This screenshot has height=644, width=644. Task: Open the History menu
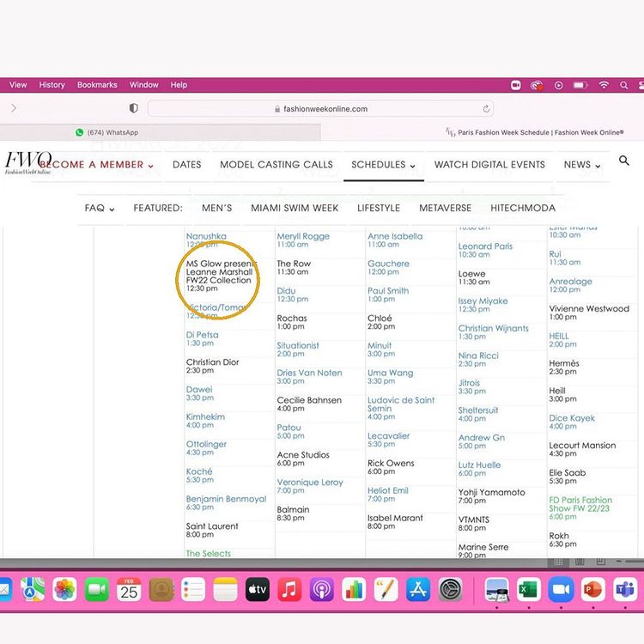[52, 85]
